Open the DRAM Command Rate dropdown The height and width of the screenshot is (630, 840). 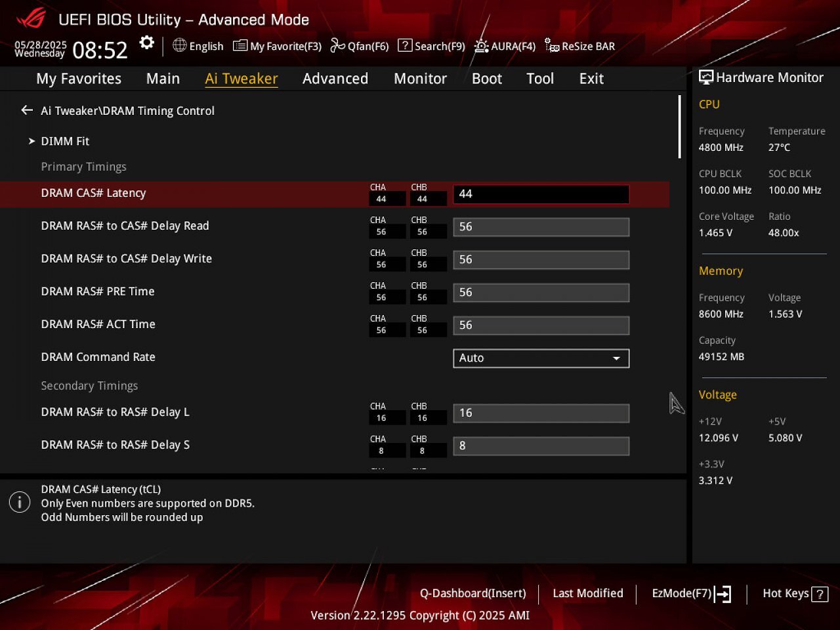[x=541, y=358]
